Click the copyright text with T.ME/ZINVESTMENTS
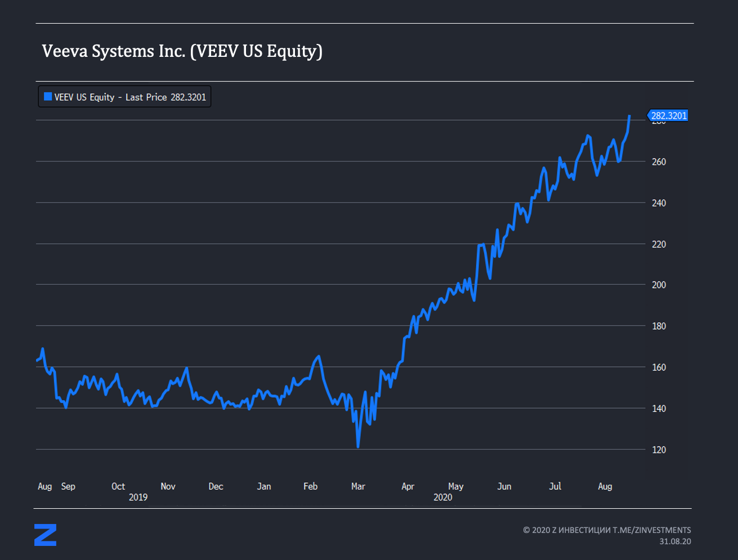This screenshot has width=738, height=560. [x=607, y=530]
